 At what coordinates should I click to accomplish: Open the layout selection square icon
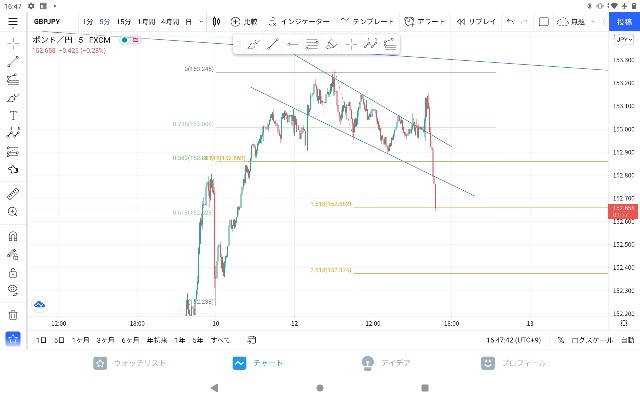pyautogui.click(x=544, y=22)
